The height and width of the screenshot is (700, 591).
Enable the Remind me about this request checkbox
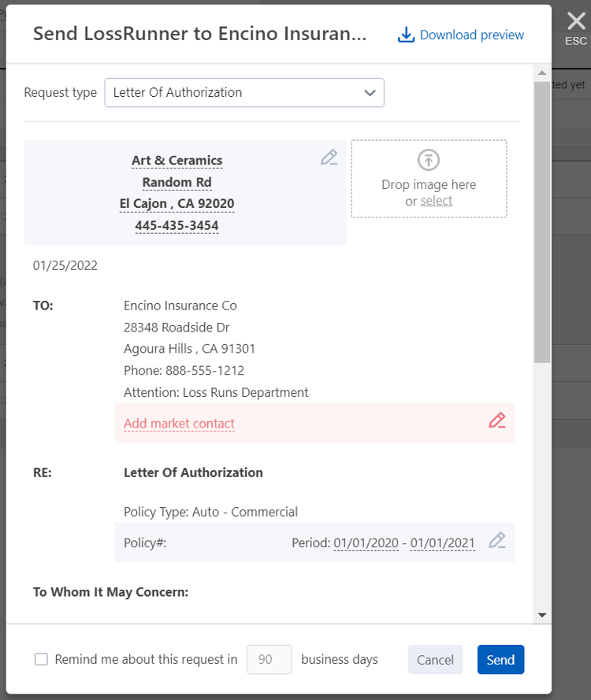(42, 660)
